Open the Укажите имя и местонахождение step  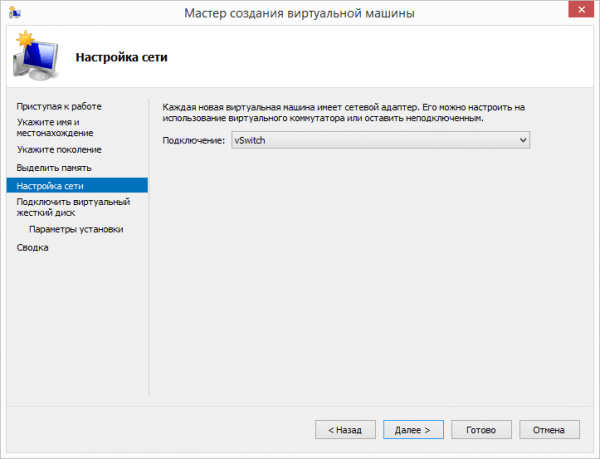click(x=55, y=127)
